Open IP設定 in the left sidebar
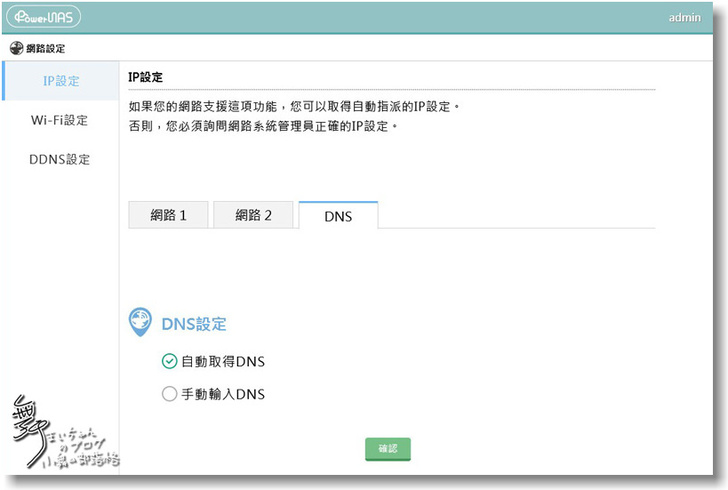The height and width of the screenshot is (490, 728). 61,81
